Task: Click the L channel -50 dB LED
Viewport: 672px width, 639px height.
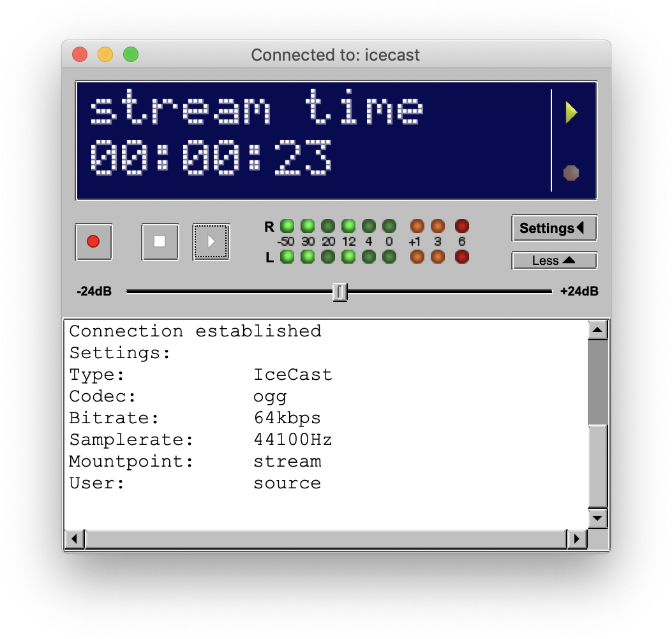Action: coord(287,257)
